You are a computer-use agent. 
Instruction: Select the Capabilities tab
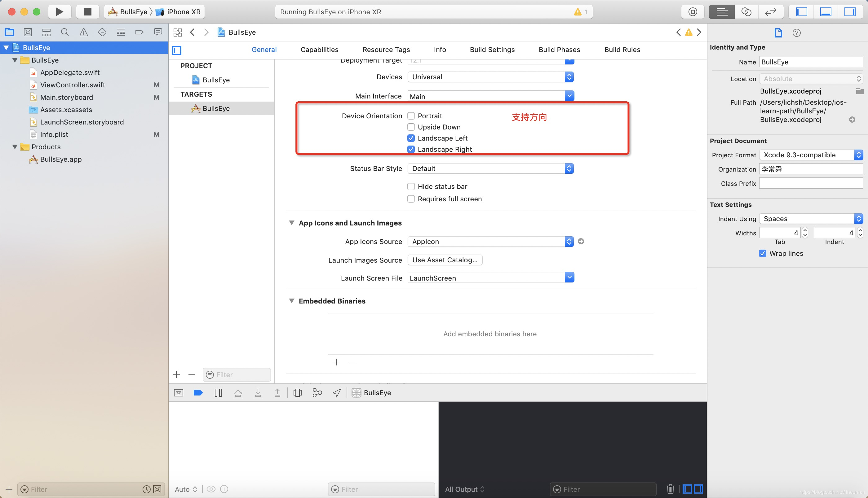320,50
